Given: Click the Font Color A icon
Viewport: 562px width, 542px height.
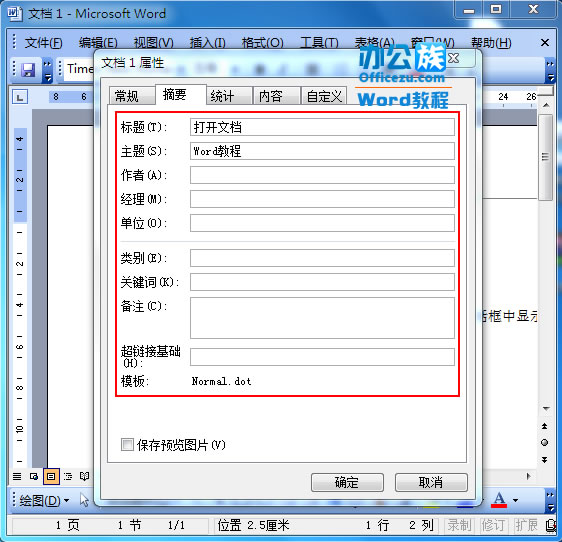Looking at the screenshot, I should tap(499, 500).
